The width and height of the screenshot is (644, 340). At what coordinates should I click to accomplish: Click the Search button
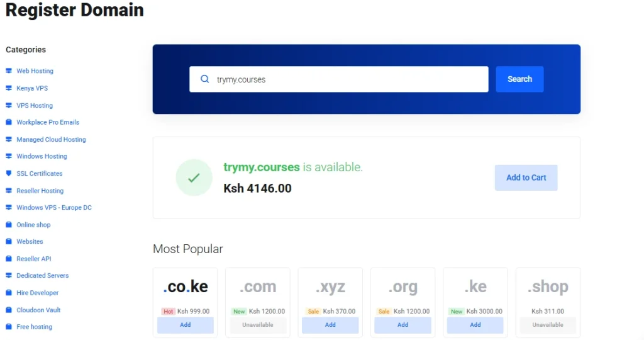[519, 79]
